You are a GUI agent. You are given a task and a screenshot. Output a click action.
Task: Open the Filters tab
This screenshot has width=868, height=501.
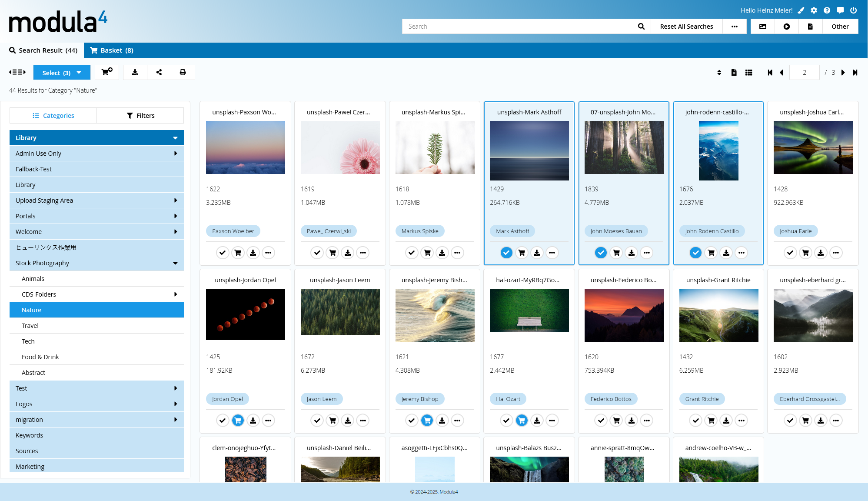coord(140,116)
